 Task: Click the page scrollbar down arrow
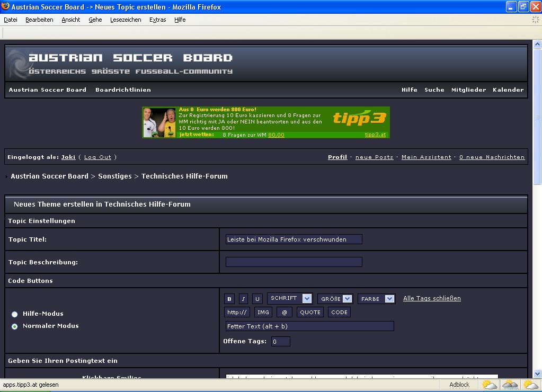pyautogui.click(x=537, y=373)
